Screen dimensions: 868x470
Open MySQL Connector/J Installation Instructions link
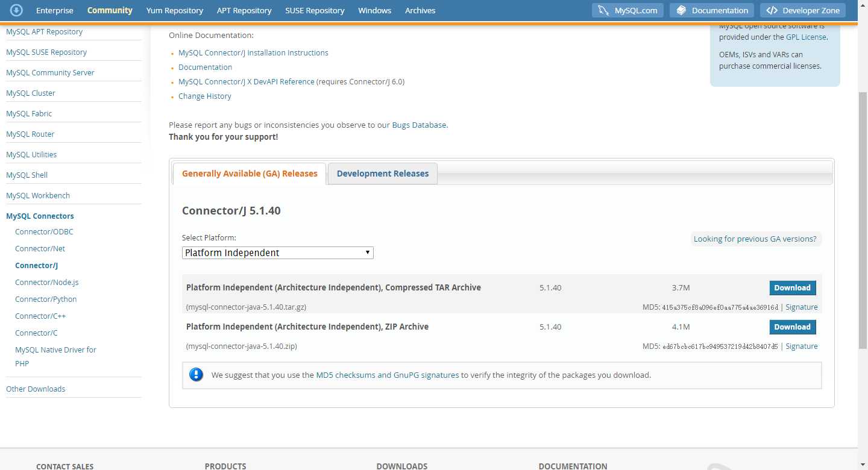click(253, 52)
